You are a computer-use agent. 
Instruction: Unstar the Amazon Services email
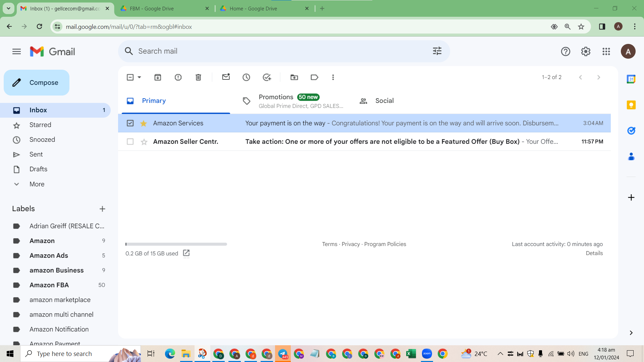coord(144,123)
